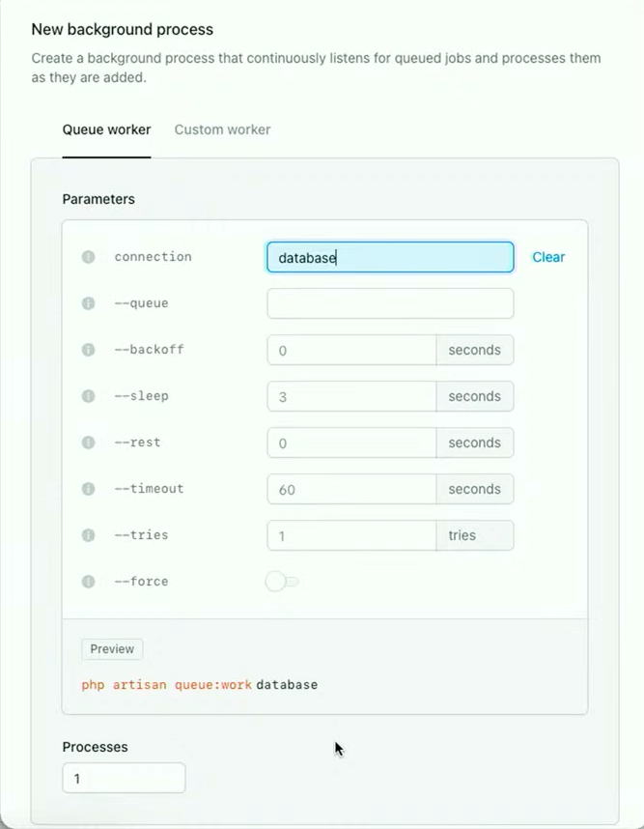Click the info icon beside --force
This screenshot has height=829, width=644.
(x=88, y=582)
